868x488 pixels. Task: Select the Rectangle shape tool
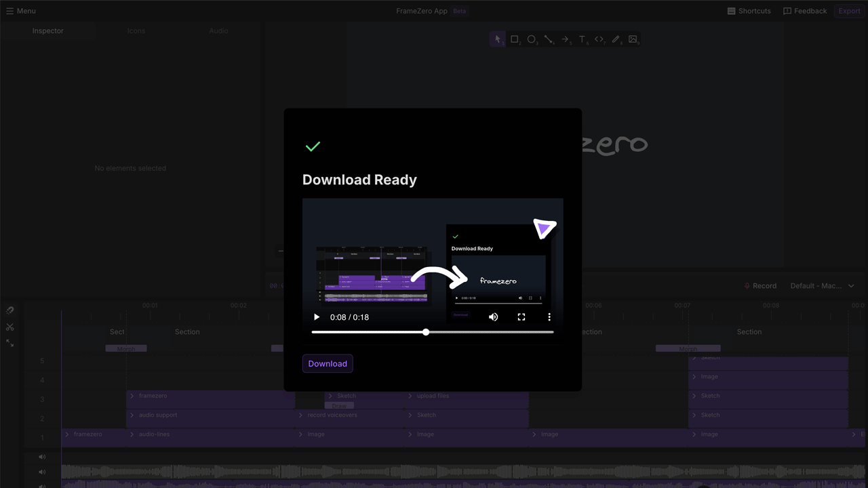tap(515, 39)
